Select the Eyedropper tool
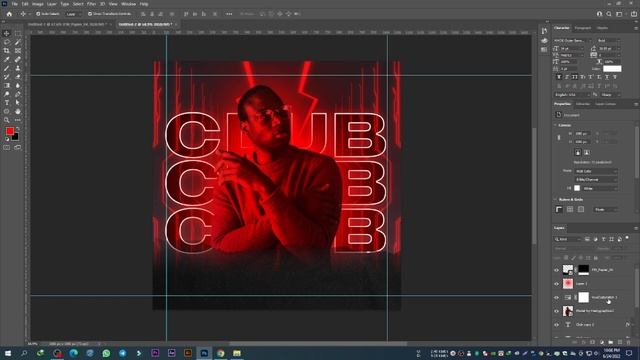 (x=7, y=59)
